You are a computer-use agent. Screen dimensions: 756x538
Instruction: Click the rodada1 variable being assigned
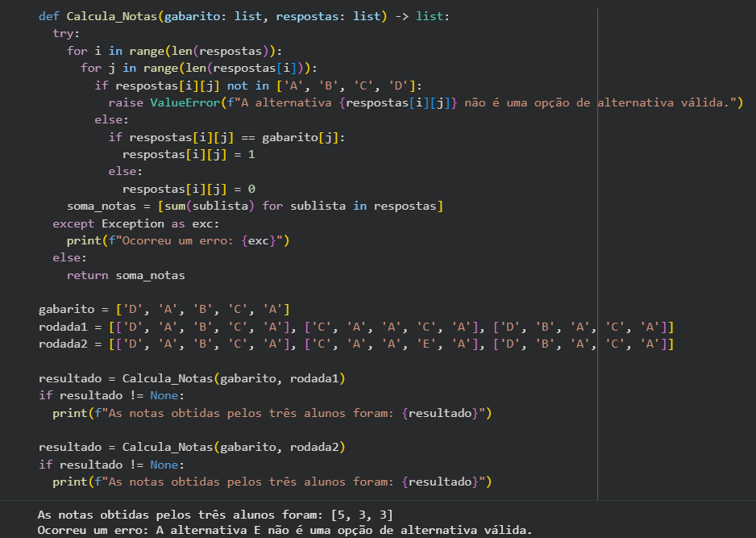[63, 327]
